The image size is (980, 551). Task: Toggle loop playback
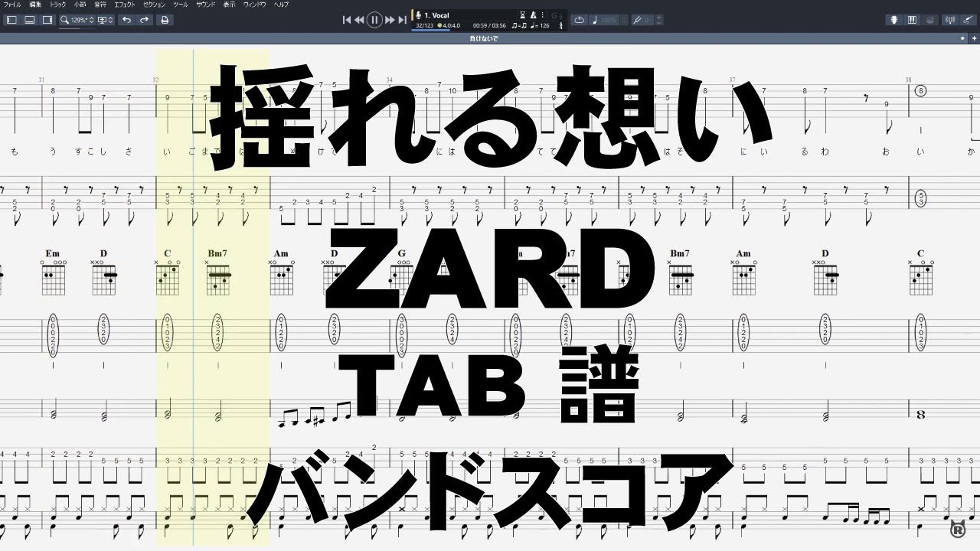pyautogui.click(x=580, y=20)
